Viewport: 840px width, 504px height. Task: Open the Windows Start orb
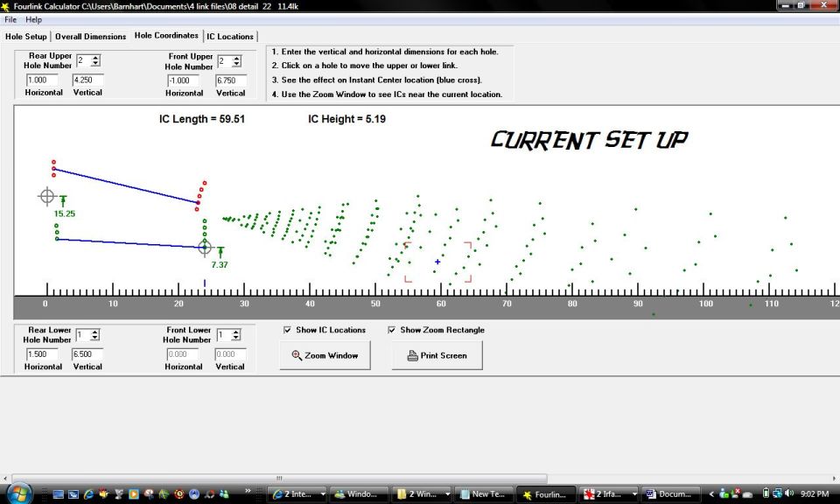pos(18,493)
